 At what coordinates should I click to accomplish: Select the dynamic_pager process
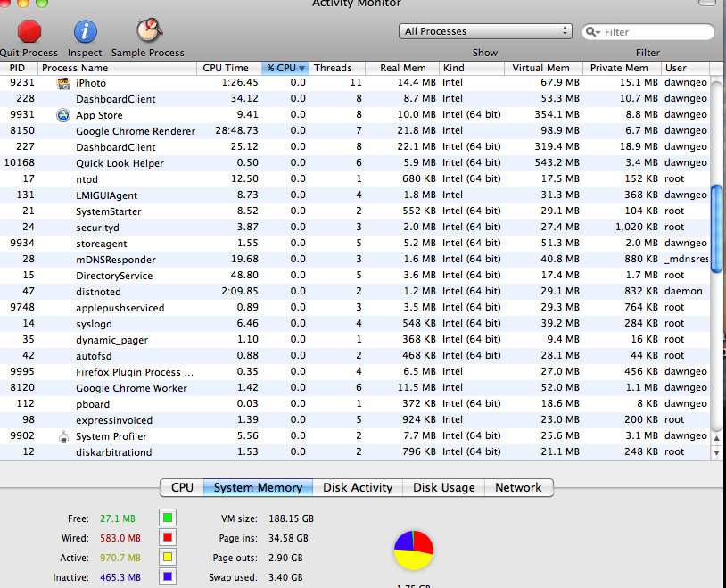coord(355,340)
